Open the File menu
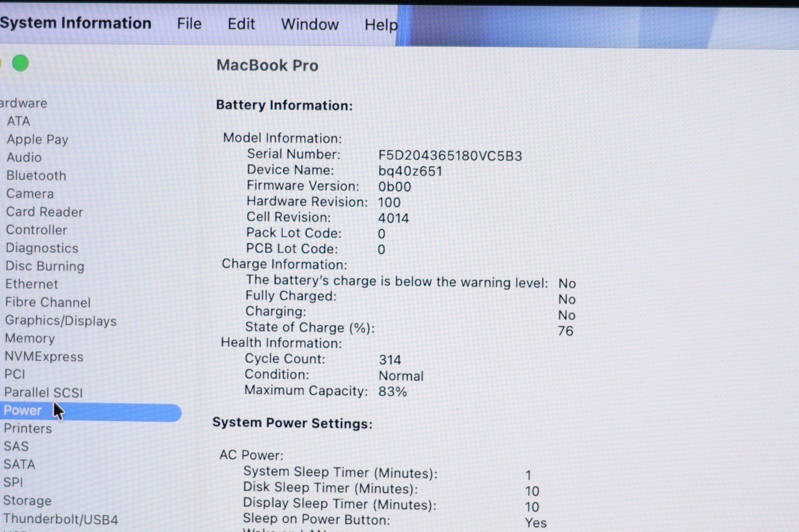Viewport: 799px width, 532px height. pos(189,24)
